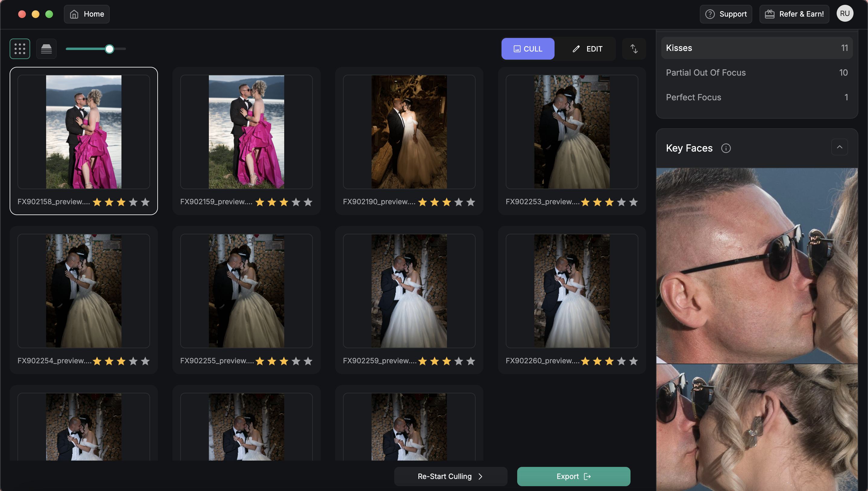Image resolution: width=868 pixels, height=491 pixels.
Task: Select Partial Out Of Focus category
Action: coord(757,73)
